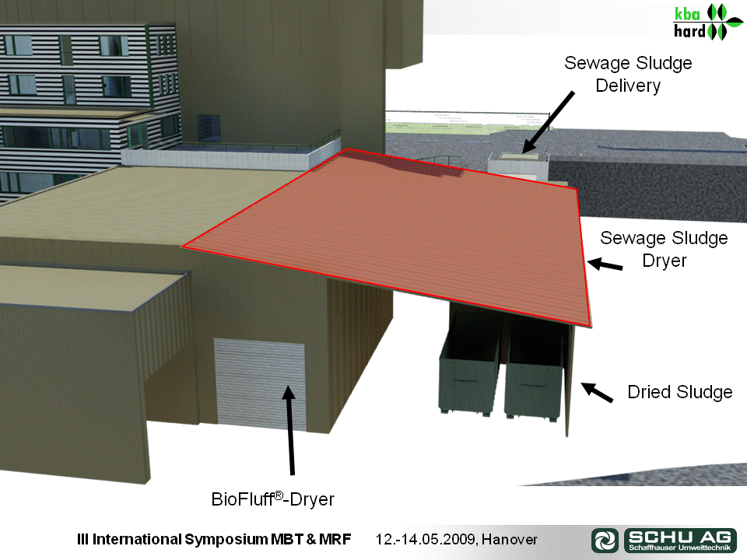The height and width of the screenshot is (560, 747).
Task: Click the left green dried sludge container
Action: [x=469, y=364]
